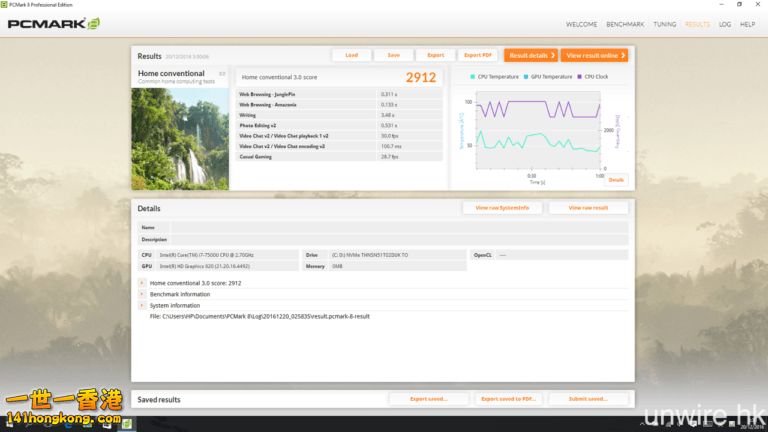Expand Home conventional 3.0 score row
This screenshot has width=768, height=432.
(x=142, y=283)
